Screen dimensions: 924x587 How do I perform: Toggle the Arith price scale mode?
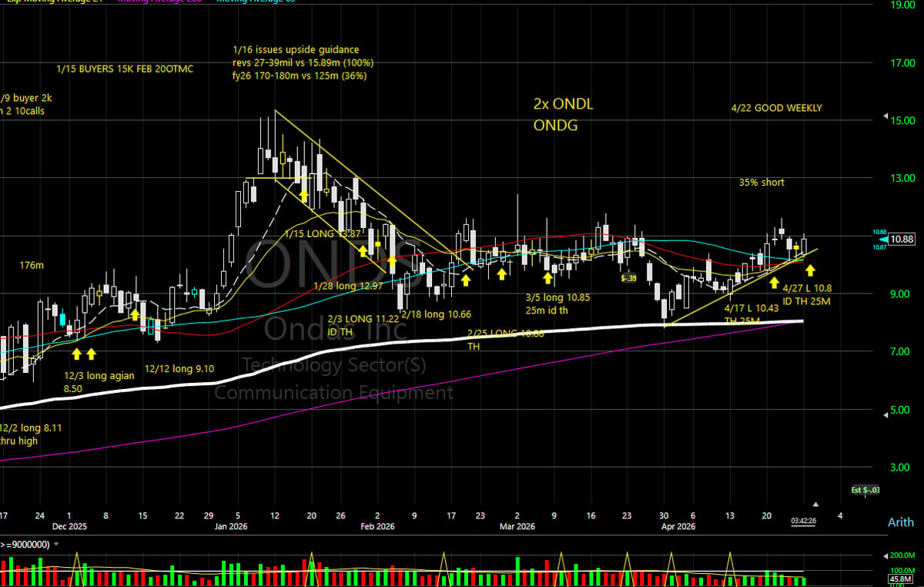900,522
